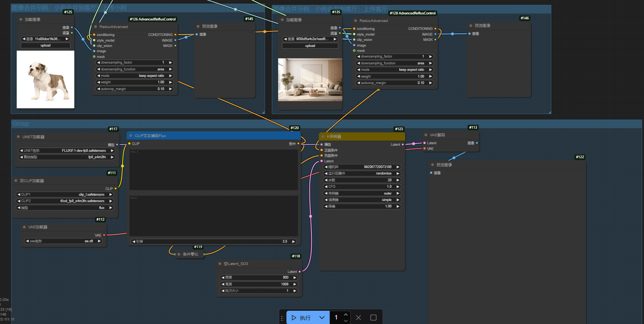Decrease CFG with its left arrow
The height and width of the screenshot is (324, 644).
click(326, 187)
